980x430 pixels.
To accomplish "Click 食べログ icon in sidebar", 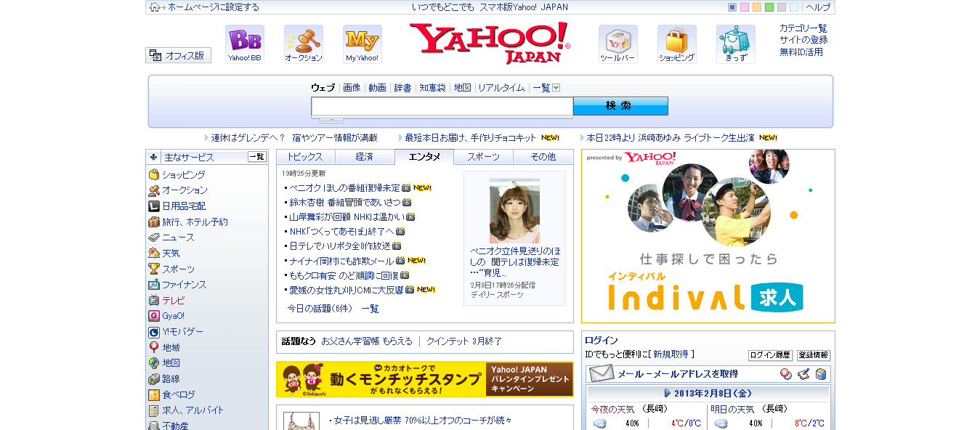I will click(x=154, y=395).
